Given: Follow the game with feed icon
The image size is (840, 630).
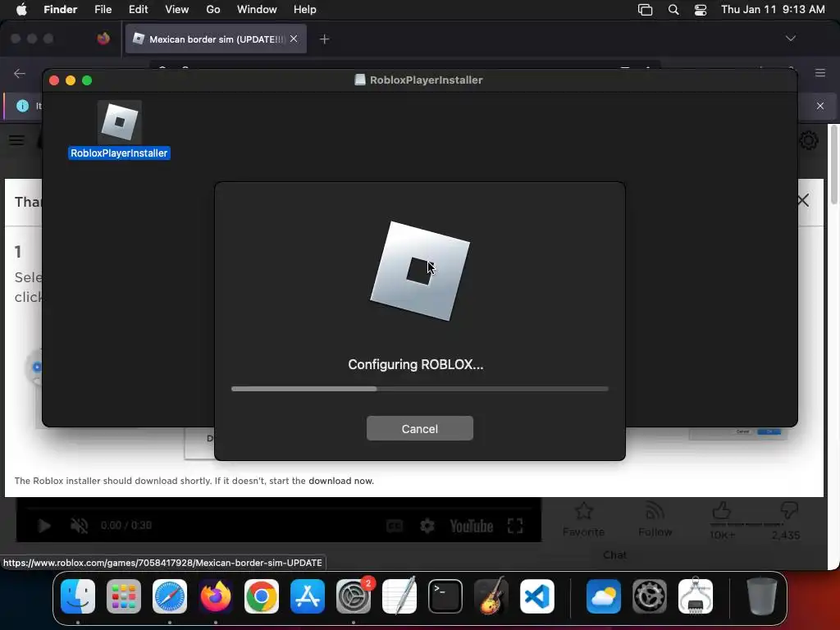Looking at the screenshot, I should pyautogui.click(x=655, y=511).
